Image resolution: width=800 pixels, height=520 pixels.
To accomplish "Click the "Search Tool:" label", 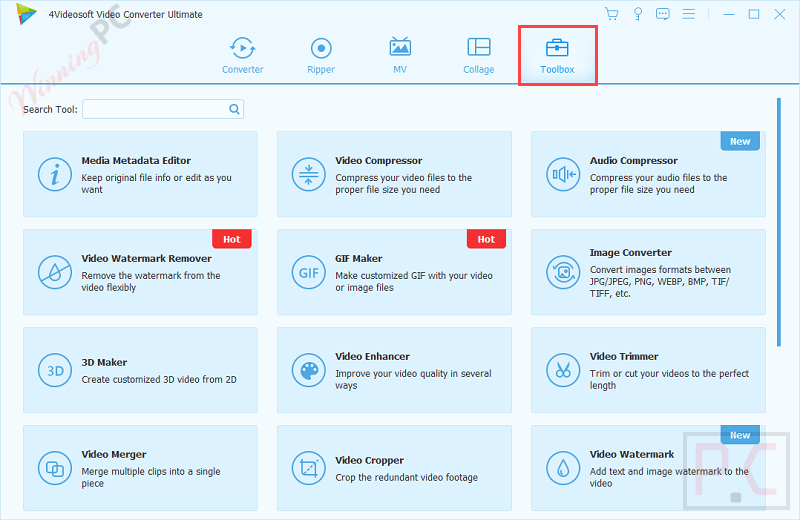I will (x=50, y=109).
